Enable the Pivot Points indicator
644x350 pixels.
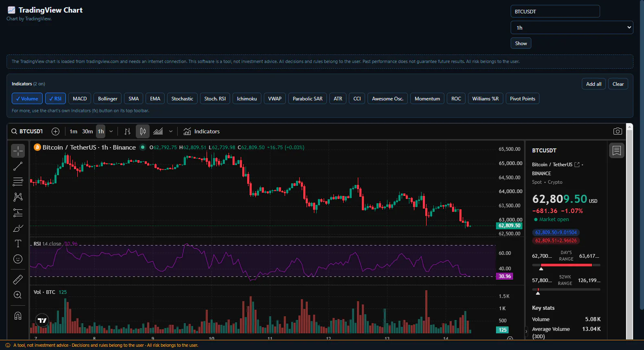click(x=522, y=99)
